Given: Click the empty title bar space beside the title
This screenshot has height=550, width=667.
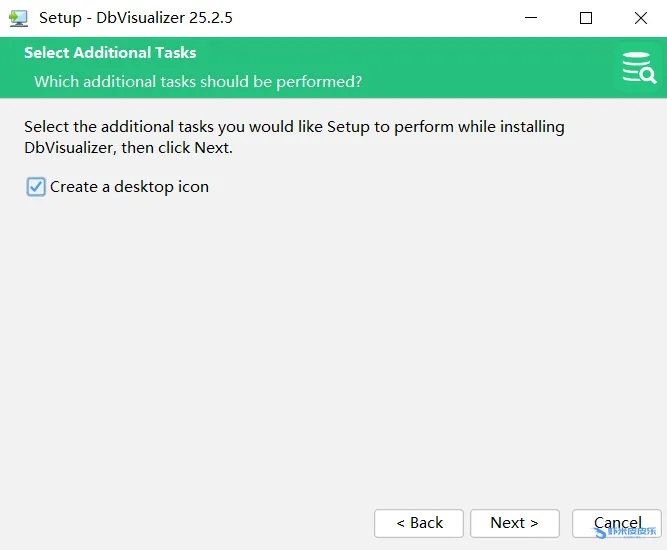Looking at the screenshot, I should [380, 18].
